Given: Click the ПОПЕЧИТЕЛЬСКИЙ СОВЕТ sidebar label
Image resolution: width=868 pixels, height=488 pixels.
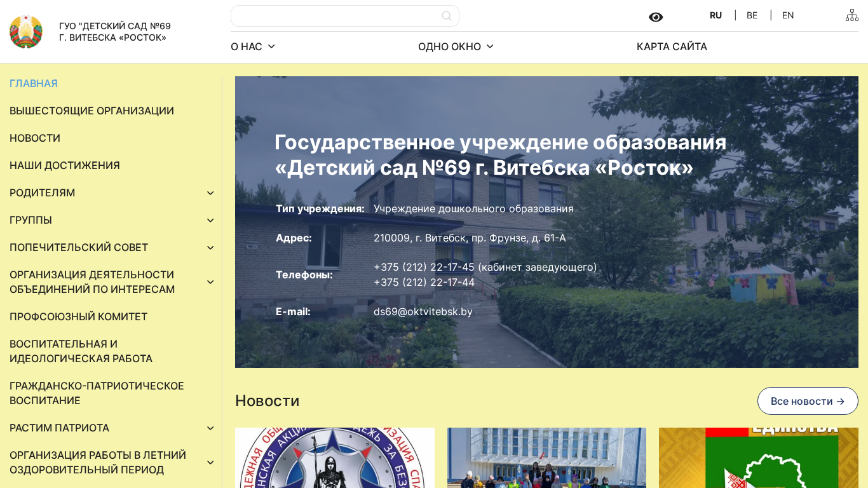Looking at the screenshot, I should click(79, 247).
